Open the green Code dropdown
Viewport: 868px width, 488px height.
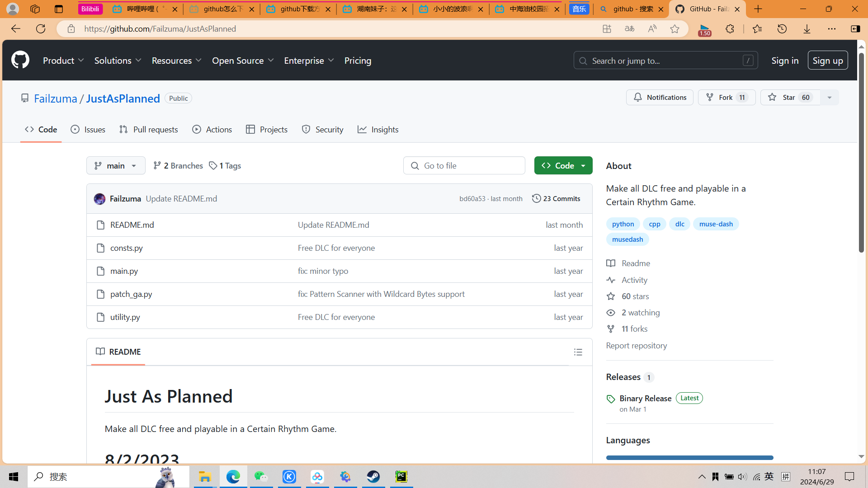tap(563, 166)
